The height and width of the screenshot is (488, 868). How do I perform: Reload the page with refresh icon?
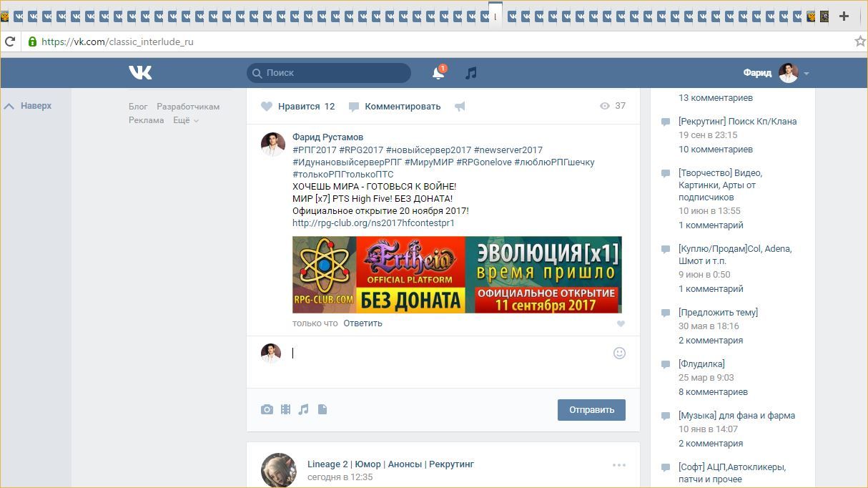click(10, 42)
